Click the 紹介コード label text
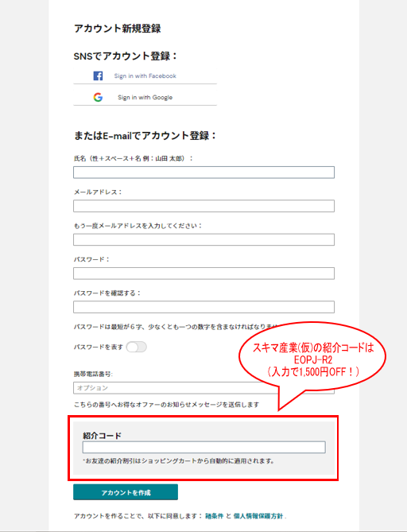The image size is (407, 532). point(102,436)
